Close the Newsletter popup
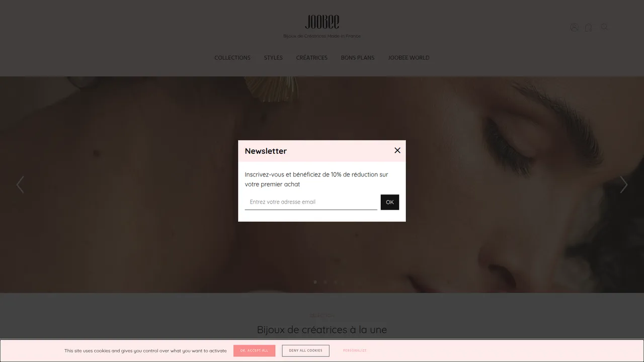This screenshot has width=644, height=362. click(x=397, y=150)
